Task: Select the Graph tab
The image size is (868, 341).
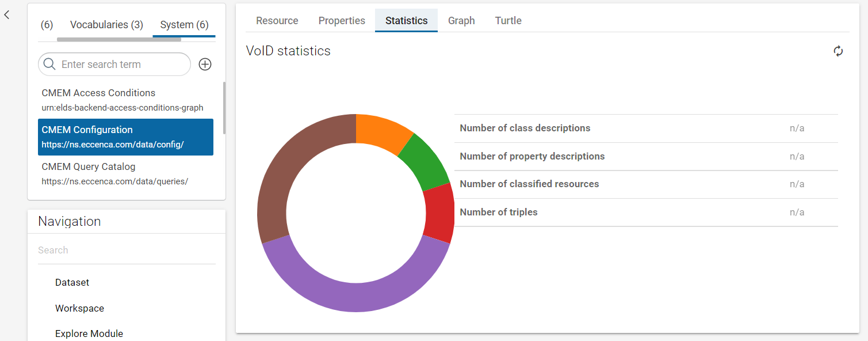Action: coord(461,21)
